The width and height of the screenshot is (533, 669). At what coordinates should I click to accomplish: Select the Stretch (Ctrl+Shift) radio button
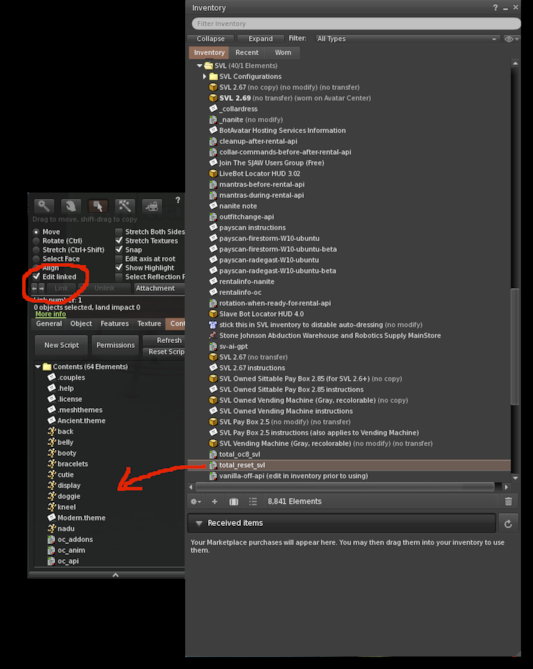pyautogui.click(x=36, y=250)
